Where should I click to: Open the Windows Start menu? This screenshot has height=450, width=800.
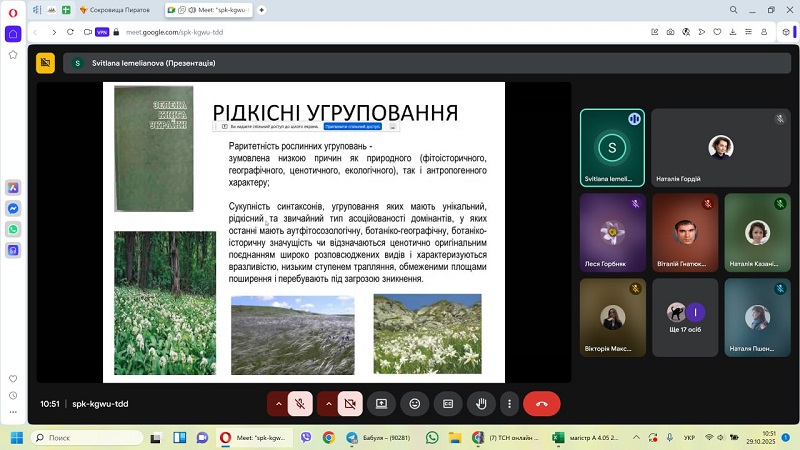[15, 438]
